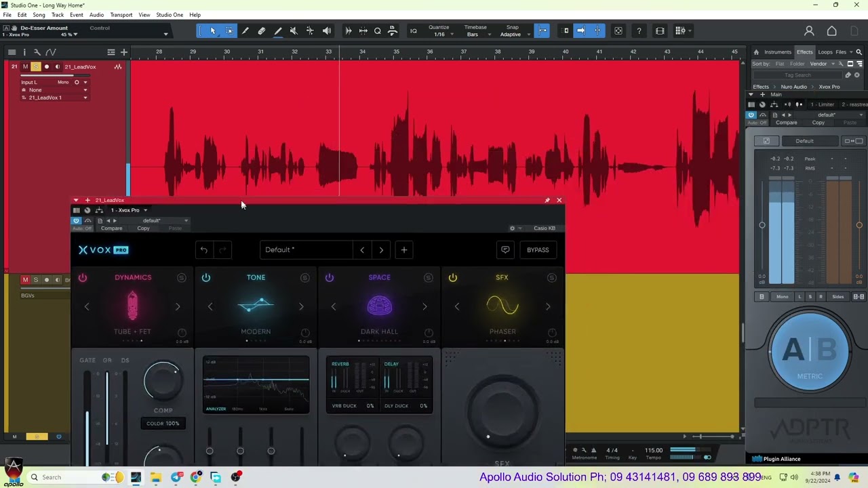Select the Listen speaker tool
Screen dimensions: 868x488
click(327, 30)
